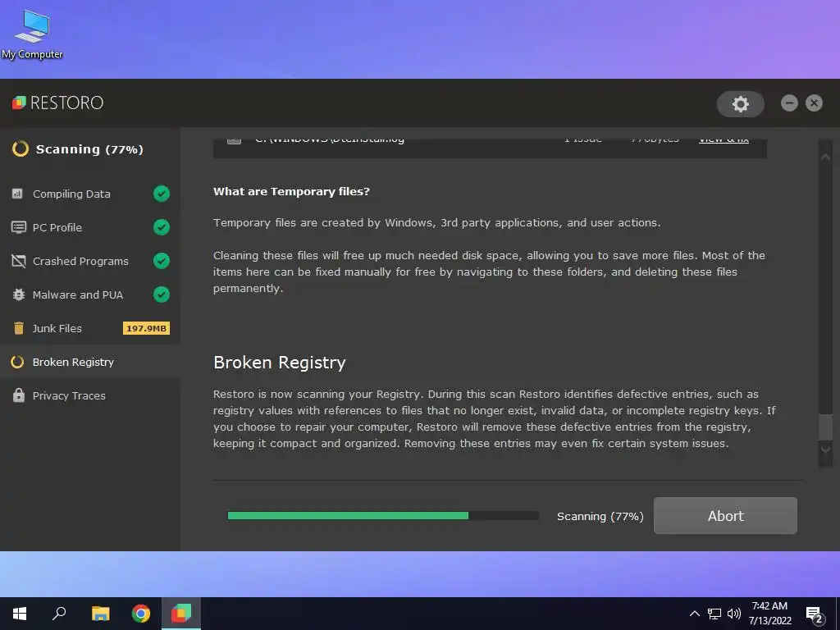Click the scrollbar down arrow
840x630 pixels.
click(x=825, y=450)
